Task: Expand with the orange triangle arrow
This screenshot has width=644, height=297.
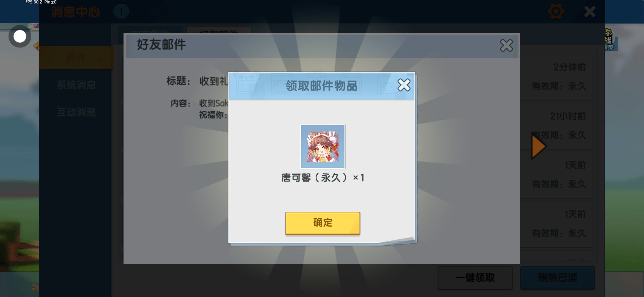Action: (x=539, y=147)
